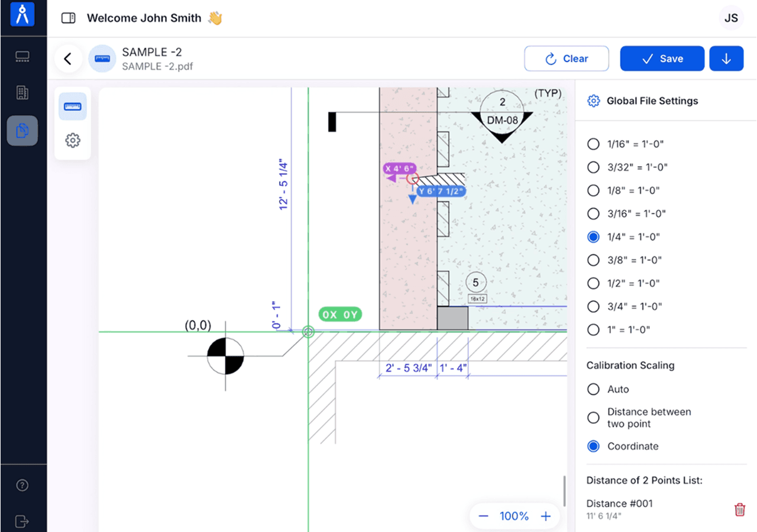Open the gear settings tool below the ruler
The width and height of the screenshot is (757, 532).
(x=73, y=141)
